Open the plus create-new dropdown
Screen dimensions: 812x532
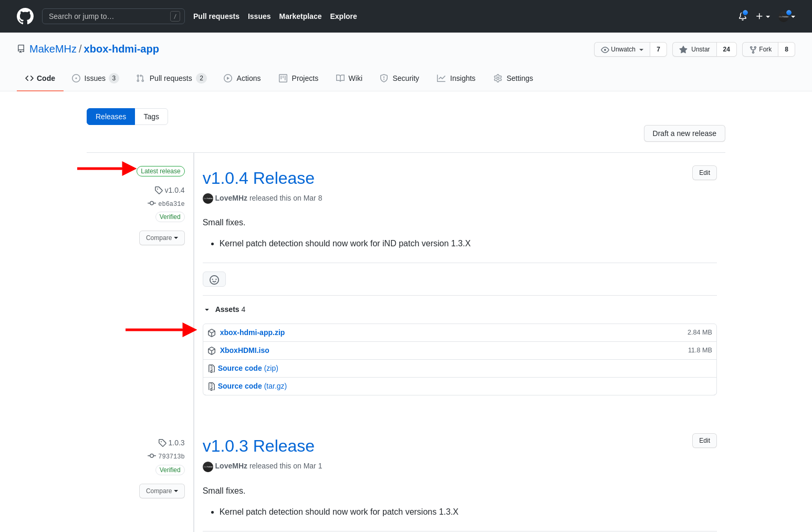(x=763, y=16)
